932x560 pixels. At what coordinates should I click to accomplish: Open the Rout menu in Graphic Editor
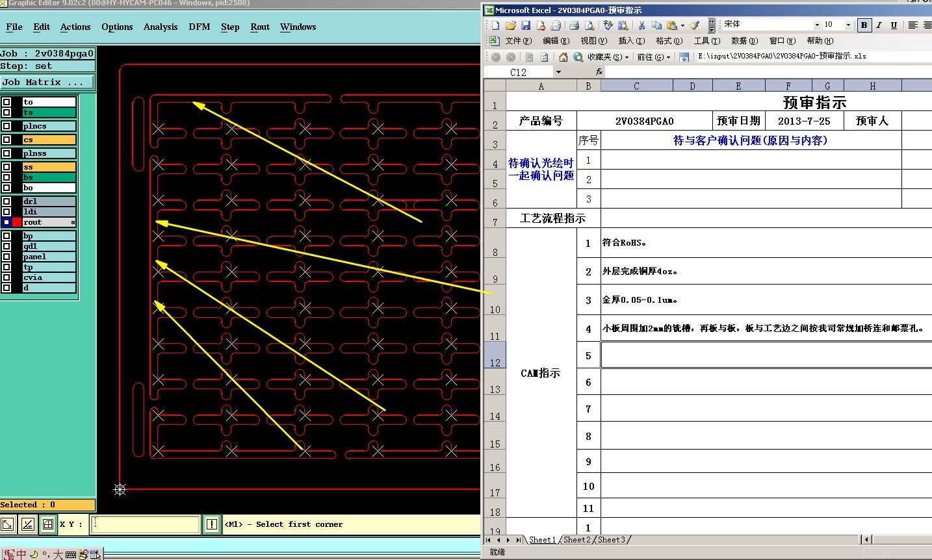pos(260,27)
